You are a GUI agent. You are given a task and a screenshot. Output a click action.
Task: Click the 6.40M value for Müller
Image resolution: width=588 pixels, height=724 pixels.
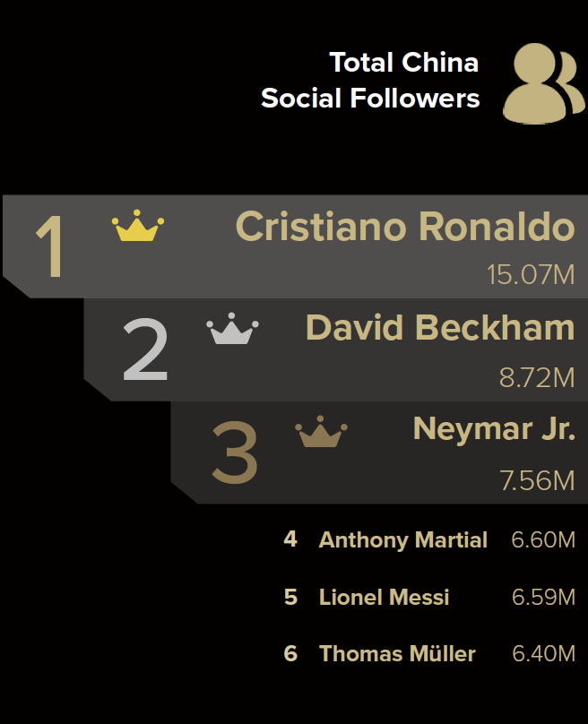pyautogui.click(x=543, y=654)
